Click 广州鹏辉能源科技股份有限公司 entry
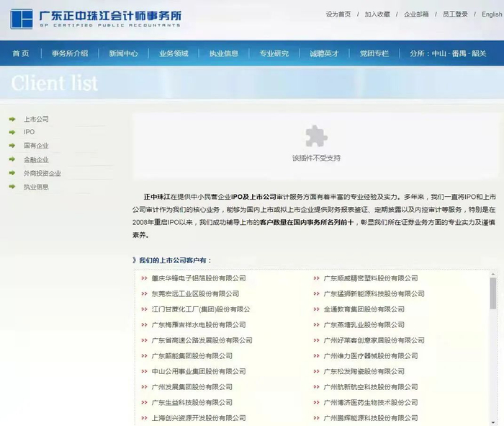Image resolution: width=504 pixels, height=426 pixels. pyautogui.click(x=371, y=417)
